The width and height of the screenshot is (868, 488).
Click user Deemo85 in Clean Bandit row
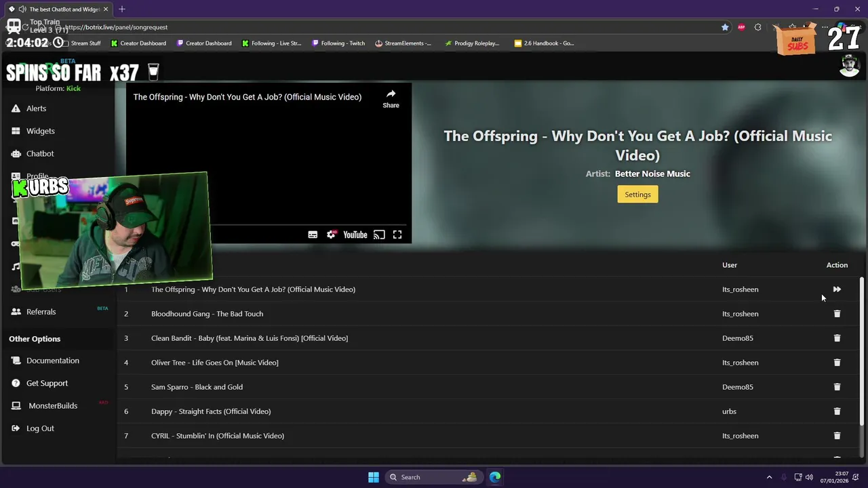[738, 338]
